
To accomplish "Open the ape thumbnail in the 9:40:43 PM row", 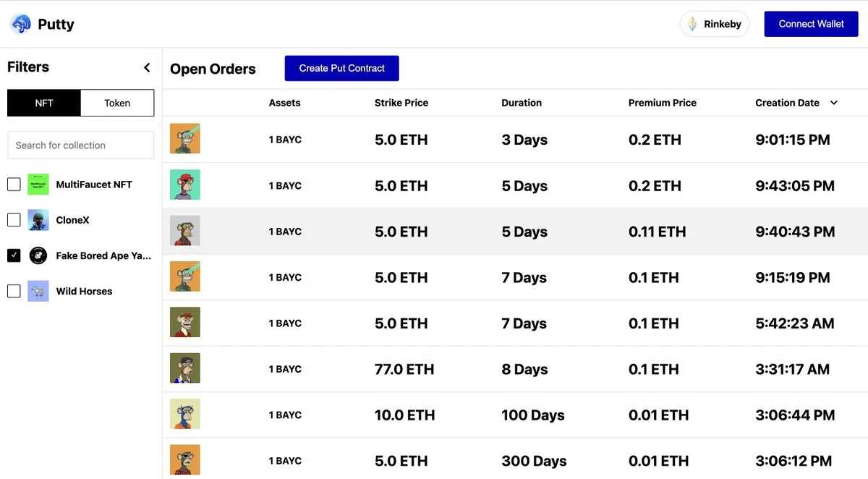I will (185, 231).
